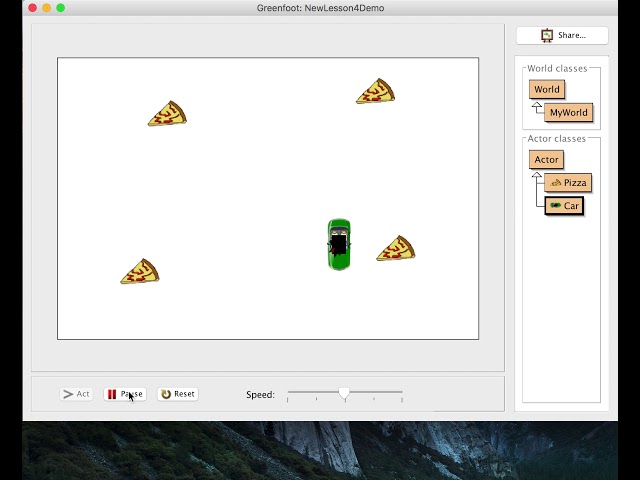Click the pizza slice in the lower-left of the world

click(x=140, y=272)
